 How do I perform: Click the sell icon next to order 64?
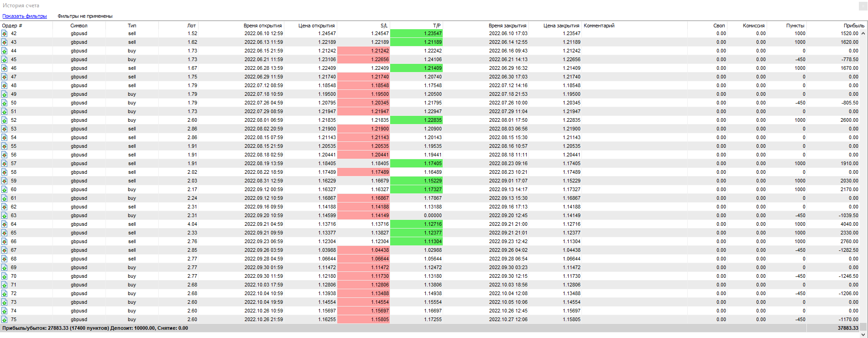[4, 224]
